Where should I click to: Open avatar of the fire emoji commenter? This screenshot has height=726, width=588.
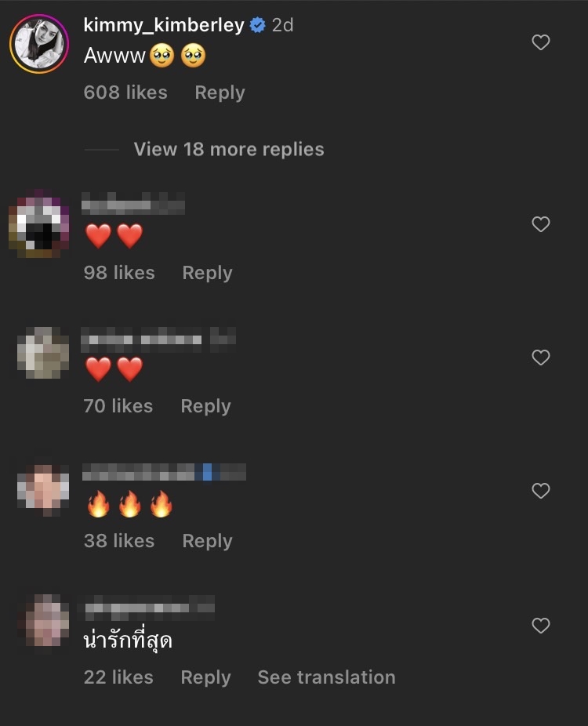click(x=42, y=490)
